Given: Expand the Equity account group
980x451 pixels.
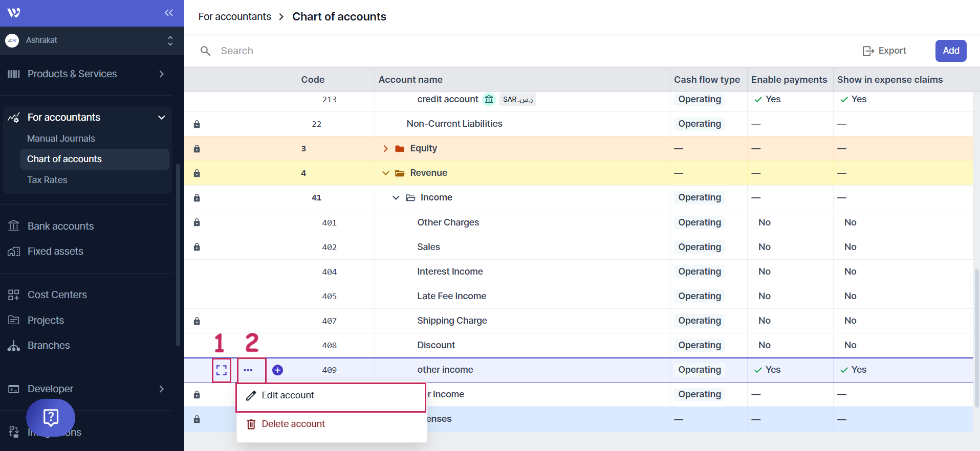Looking at the screenshot, I should coord(385,149).
